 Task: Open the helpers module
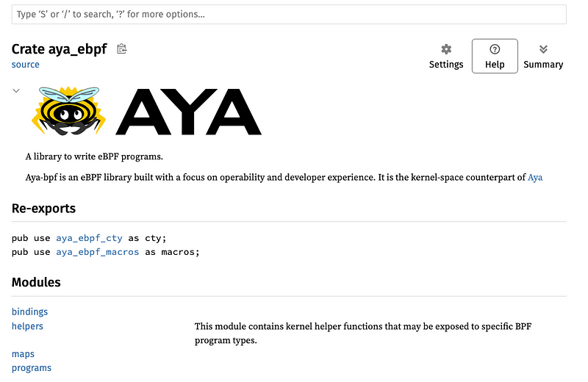(x=27, y=326)
